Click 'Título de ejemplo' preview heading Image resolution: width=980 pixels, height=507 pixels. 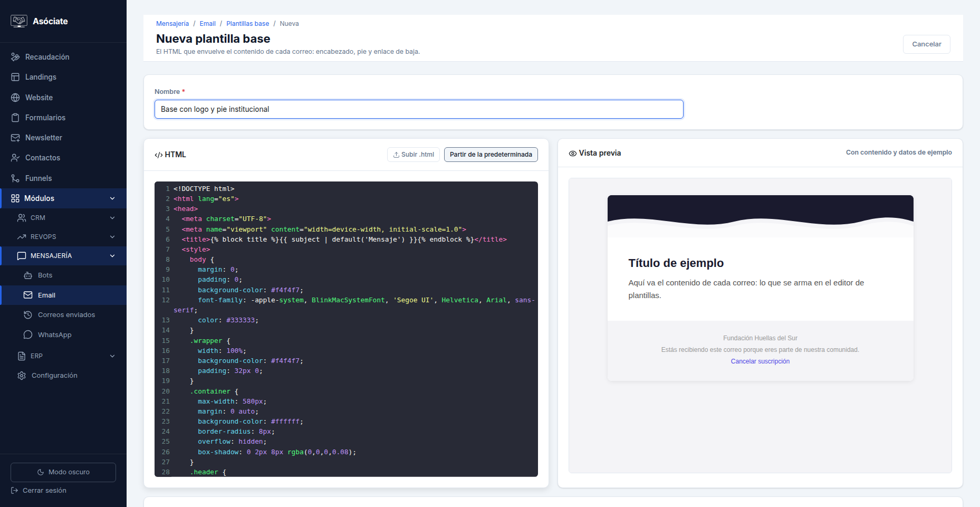tap(676, 263)
